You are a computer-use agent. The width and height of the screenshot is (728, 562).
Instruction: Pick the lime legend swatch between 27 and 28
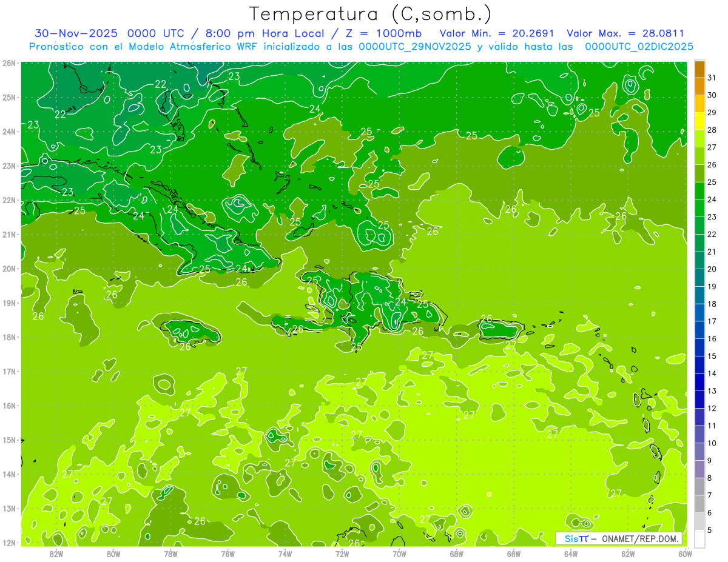(x=699, y=138)
